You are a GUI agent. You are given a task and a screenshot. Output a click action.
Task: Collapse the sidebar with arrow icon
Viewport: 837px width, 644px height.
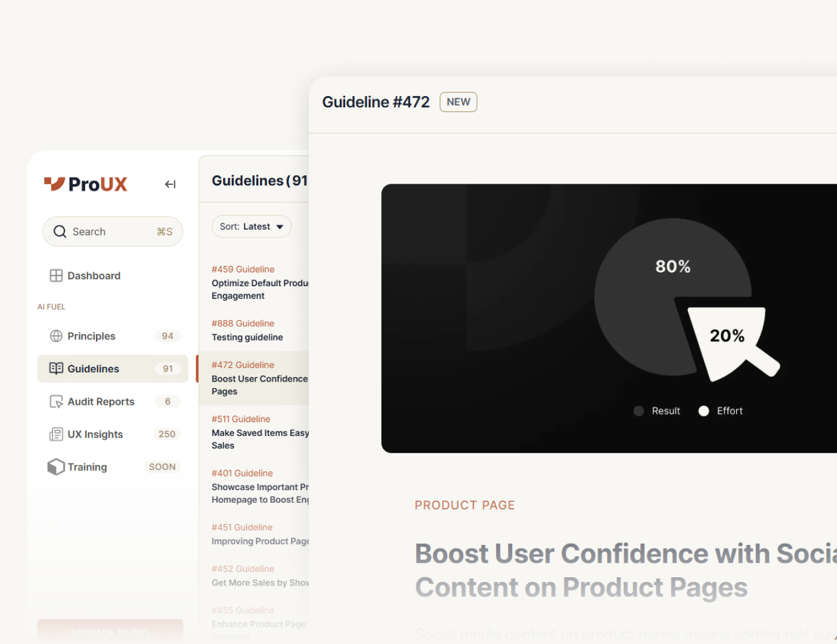pyautogui.click(x=170, y=184)
